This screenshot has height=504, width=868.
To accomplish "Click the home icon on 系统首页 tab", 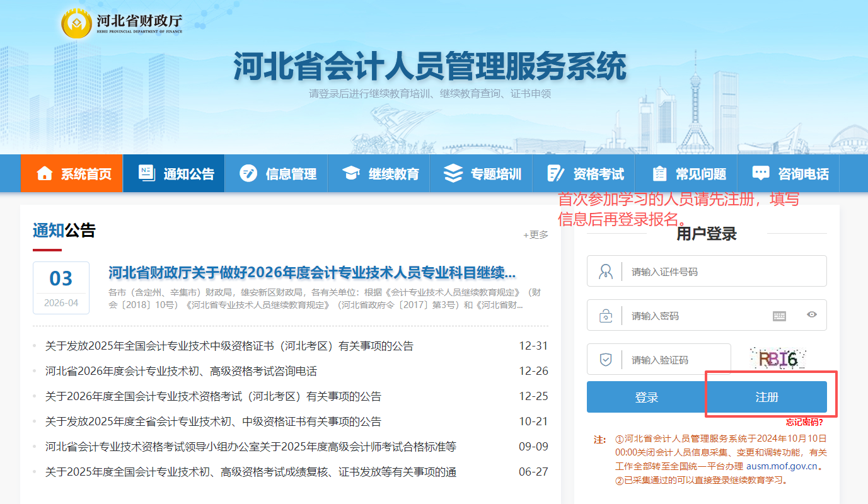I will click(45, 173).
